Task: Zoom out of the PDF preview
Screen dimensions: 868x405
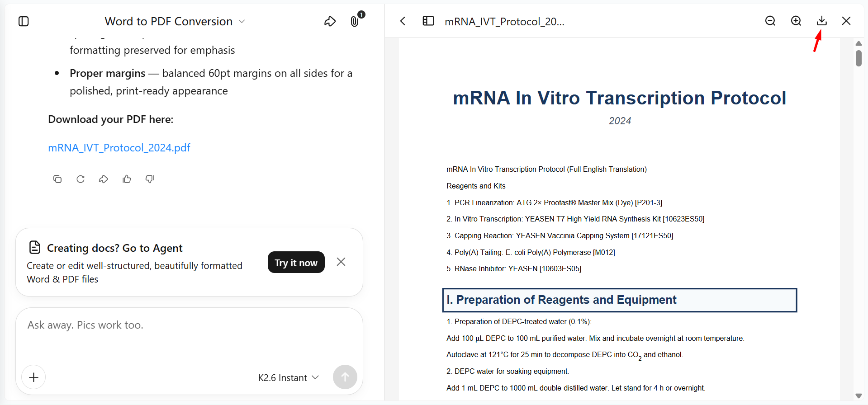Action: [x=770, y=21]
